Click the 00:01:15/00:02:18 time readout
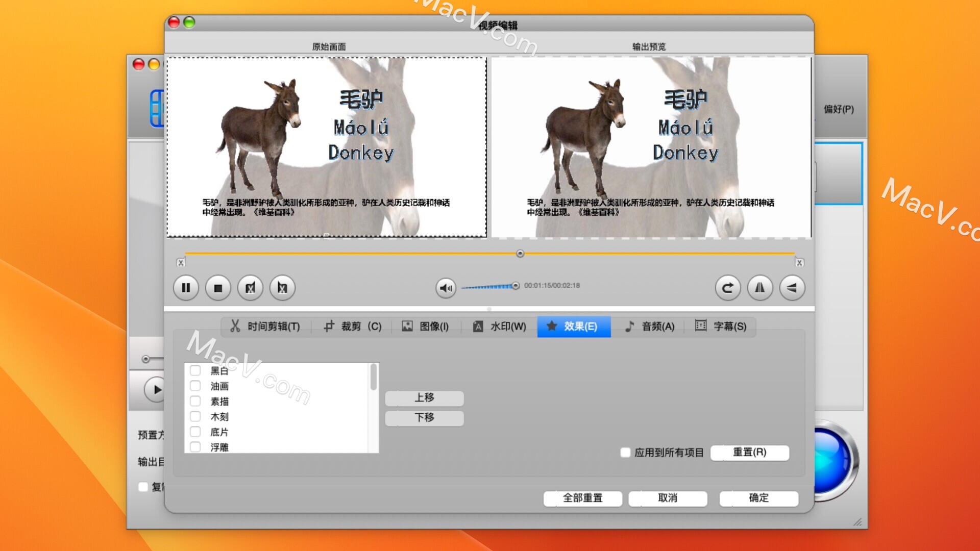This screenshot has width=980, height=551. coord(552,286)
